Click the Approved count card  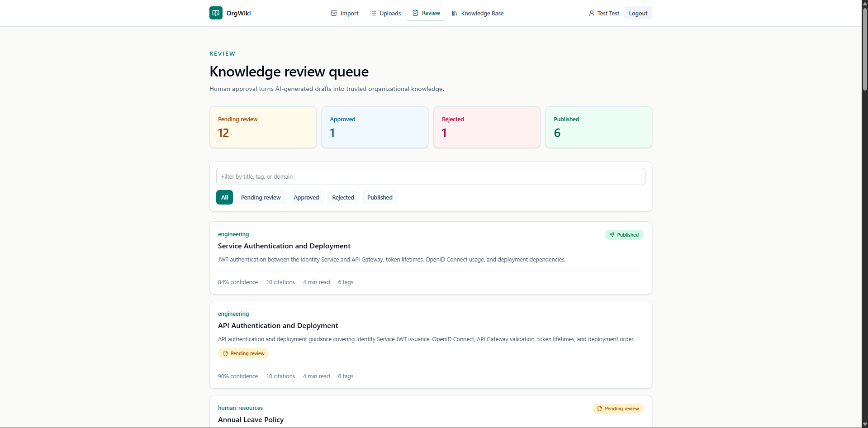[375, 127]
